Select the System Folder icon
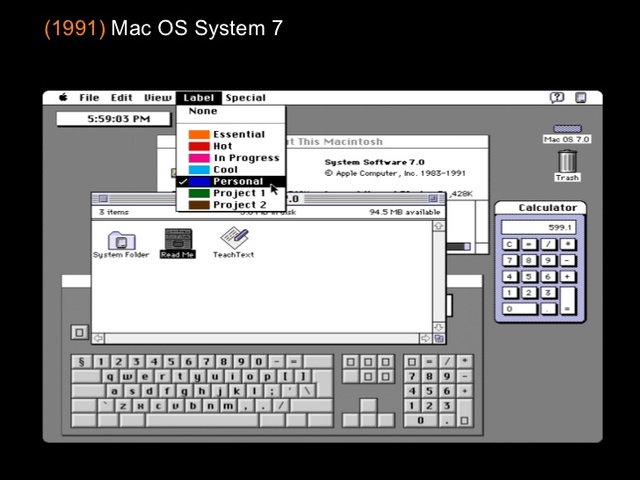This screenshot has width=640, height=480. [x=121, y=240]
